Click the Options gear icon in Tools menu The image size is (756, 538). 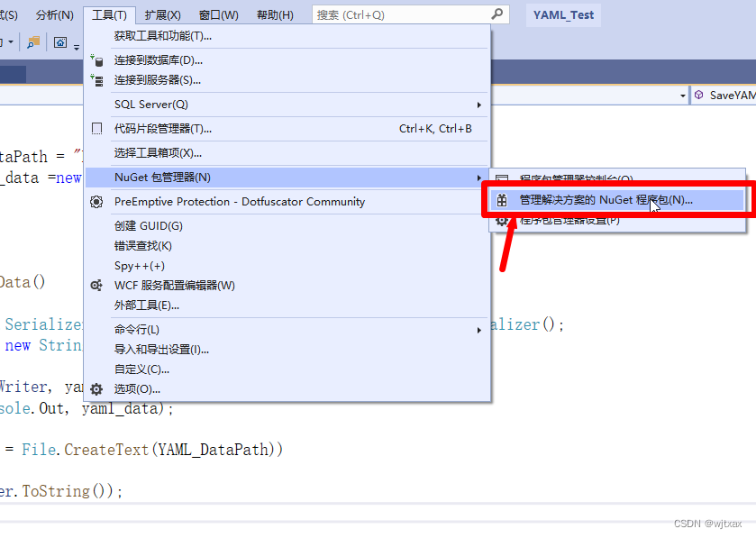(x=96, y=389)
